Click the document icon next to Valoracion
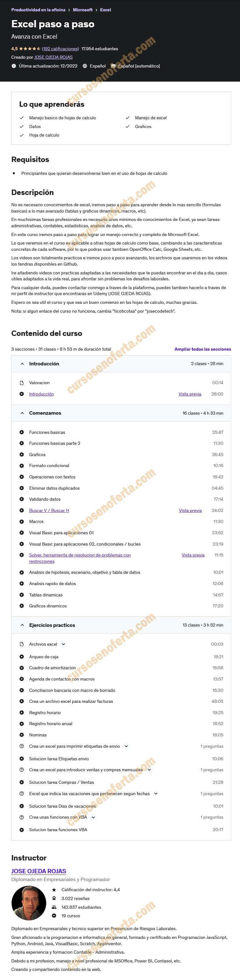 coord(22,383)
